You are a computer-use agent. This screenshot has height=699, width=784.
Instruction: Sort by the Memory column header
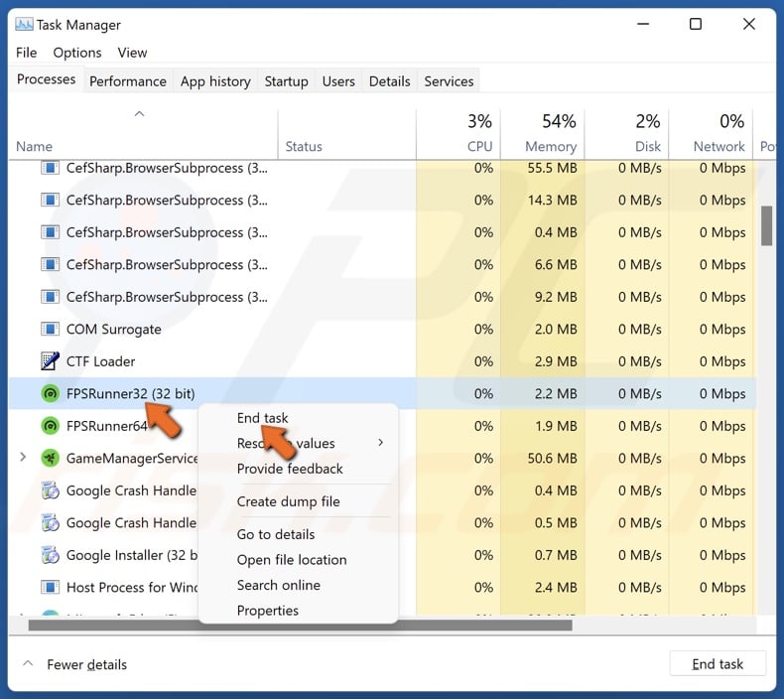click(x=543, y=134)
